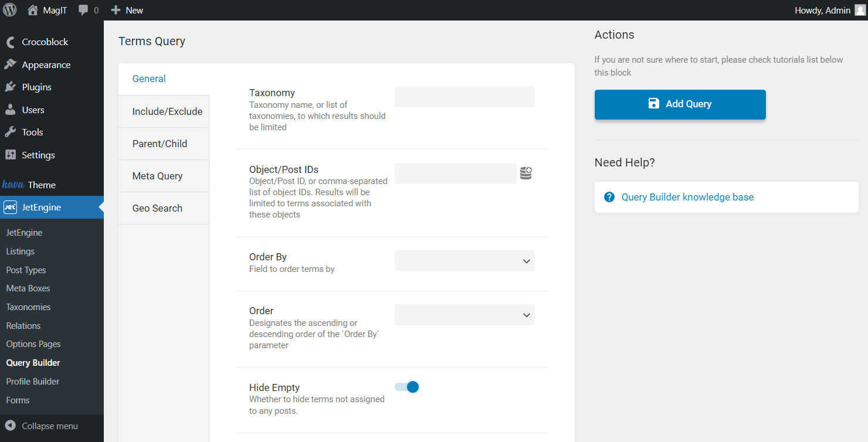
Task: Open the Query Builder submenu
Action: pyautogui.click(x=33, y=363)
